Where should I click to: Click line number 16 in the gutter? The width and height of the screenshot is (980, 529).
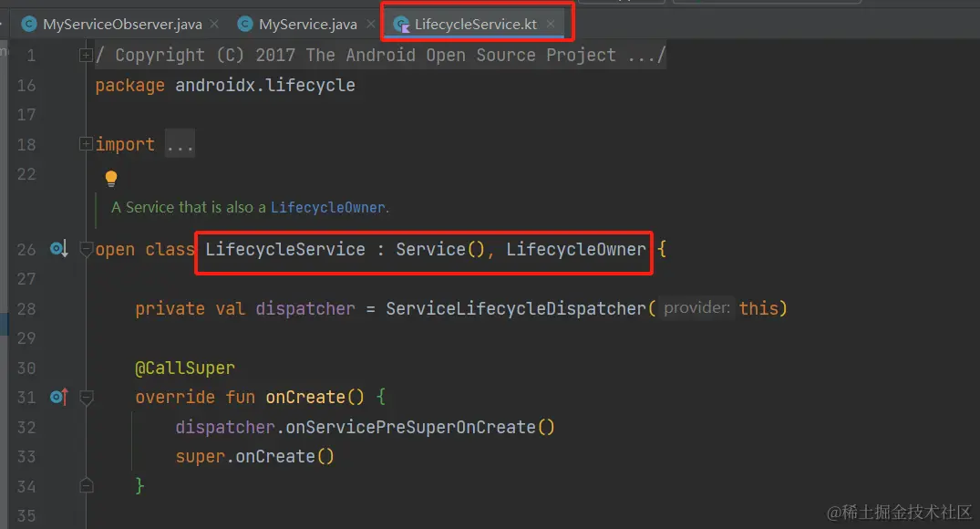26,86
